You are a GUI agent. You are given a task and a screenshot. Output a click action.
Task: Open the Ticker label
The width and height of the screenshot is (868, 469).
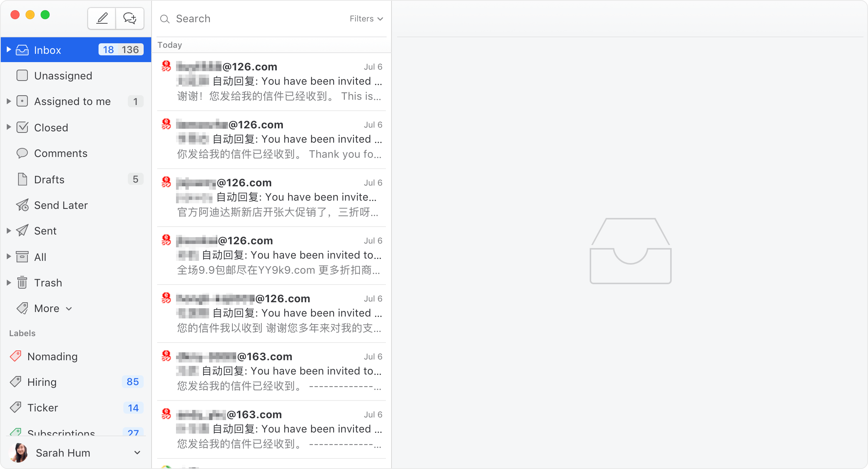point(76,408)
